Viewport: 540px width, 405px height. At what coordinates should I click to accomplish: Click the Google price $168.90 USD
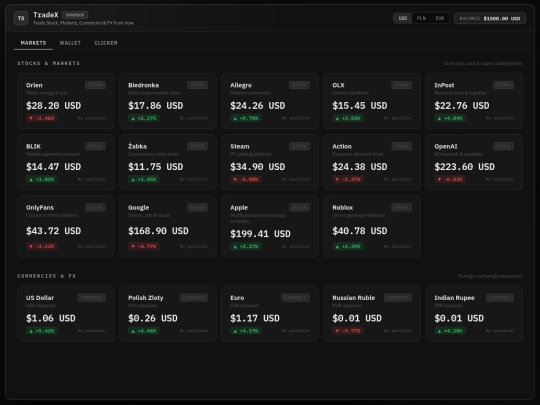[158, 231]
